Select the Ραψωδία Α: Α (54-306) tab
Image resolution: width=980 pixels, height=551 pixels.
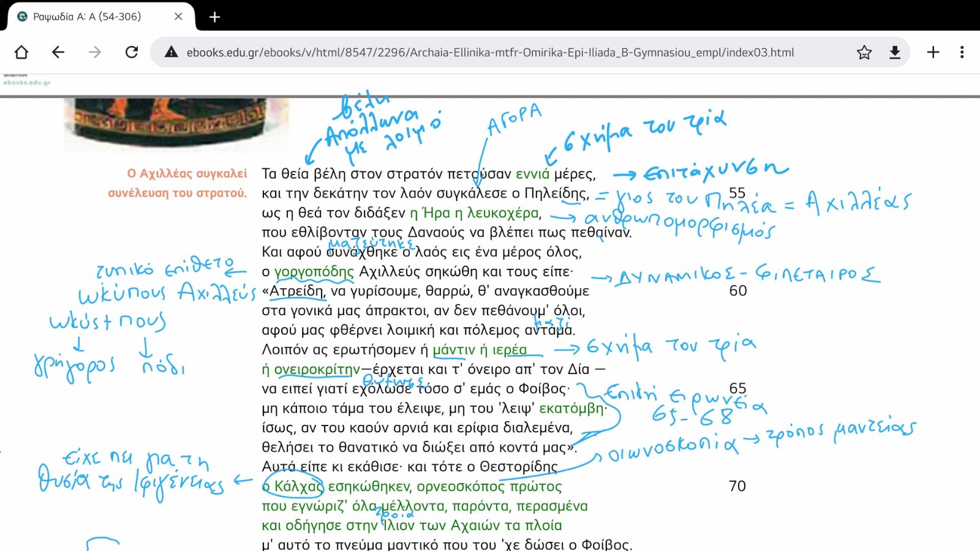[x=101, y=17]
